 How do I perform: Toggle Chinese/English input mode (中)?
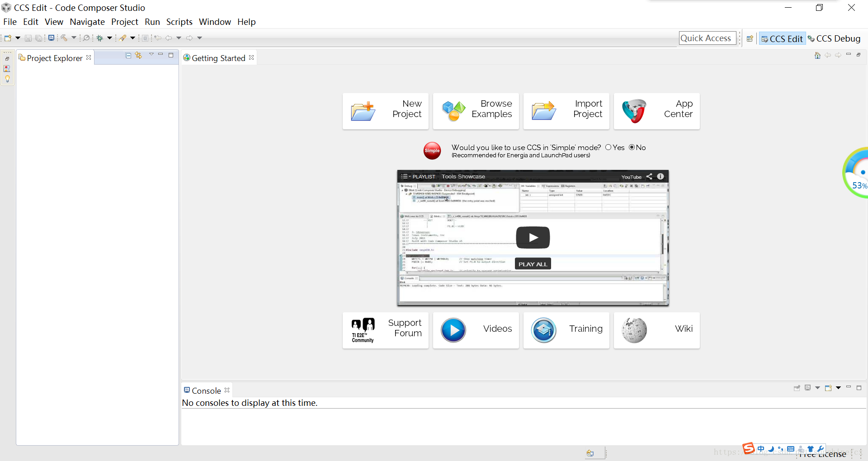click(x=761, y=449)
